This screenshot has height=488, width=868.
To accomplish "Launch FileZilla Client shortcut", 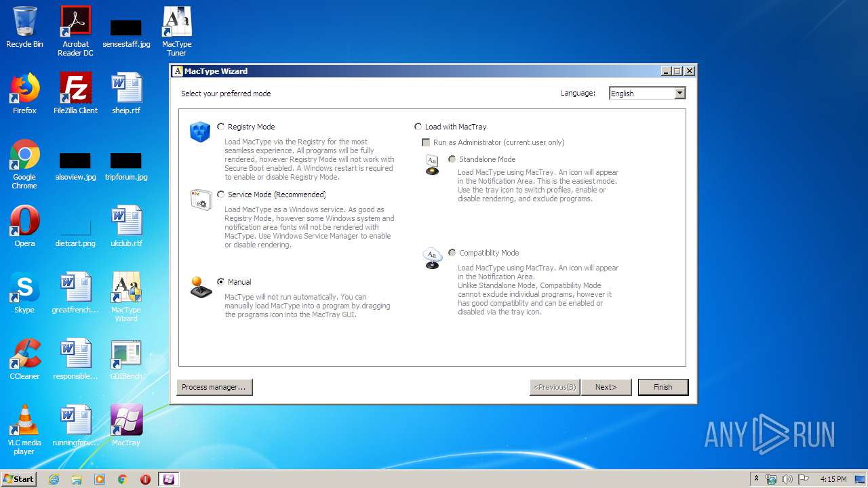I will [x=75, y=94].
